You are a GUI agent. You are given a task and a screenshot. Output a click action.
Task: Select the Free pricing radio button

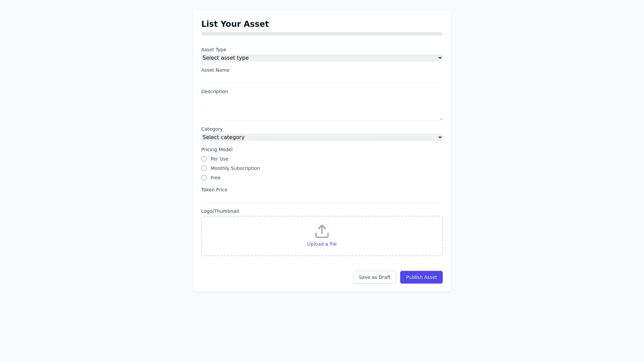pos(204,178)
